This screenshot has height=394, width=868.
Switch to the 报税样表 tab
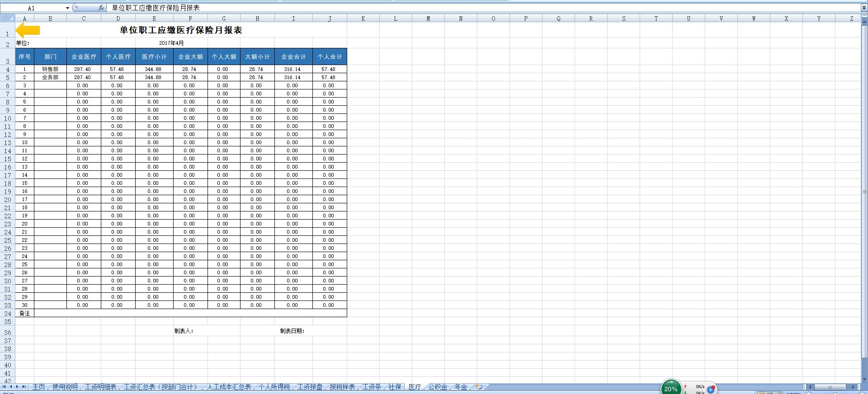point(342,387)
